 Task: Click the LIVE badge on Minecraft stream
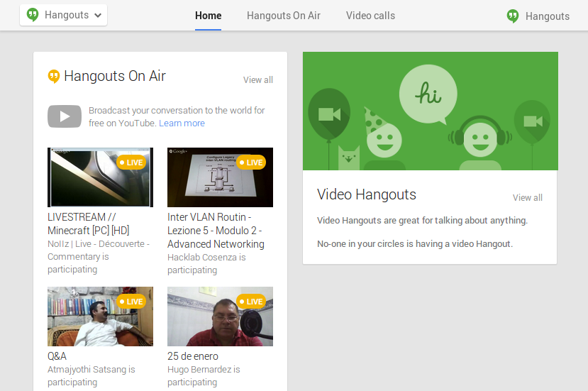(131, 163)
